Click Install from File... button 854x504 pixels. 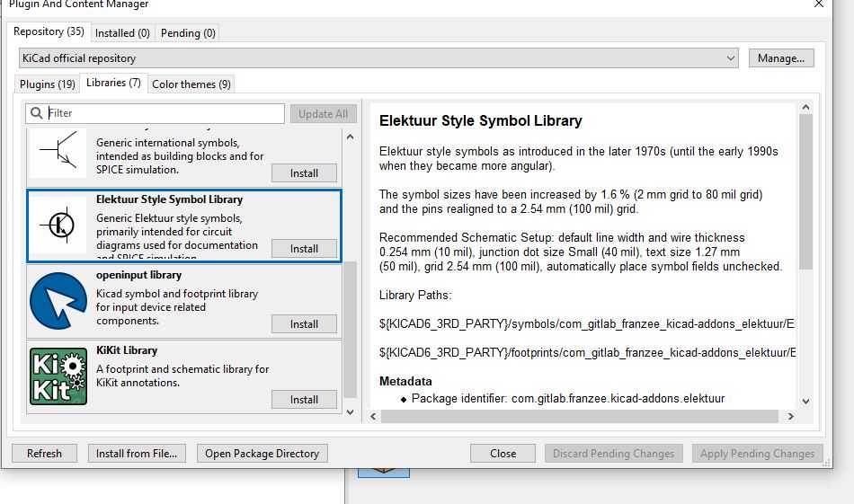tap(137, 454)
